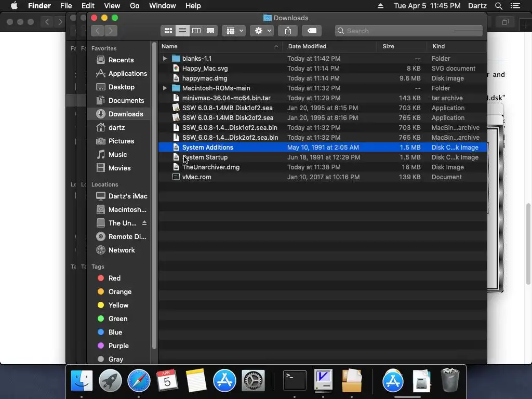Open Terminal from the Dock
Image resolution: width=532 pixels, height=399 pixels.
coord(294,381)
